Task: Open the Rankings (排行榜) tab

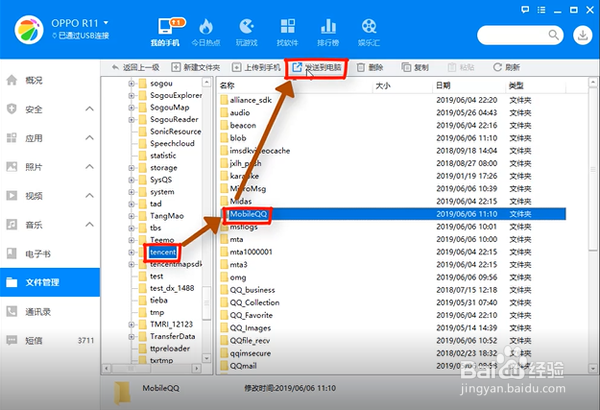Action: [x=328, y=32]
